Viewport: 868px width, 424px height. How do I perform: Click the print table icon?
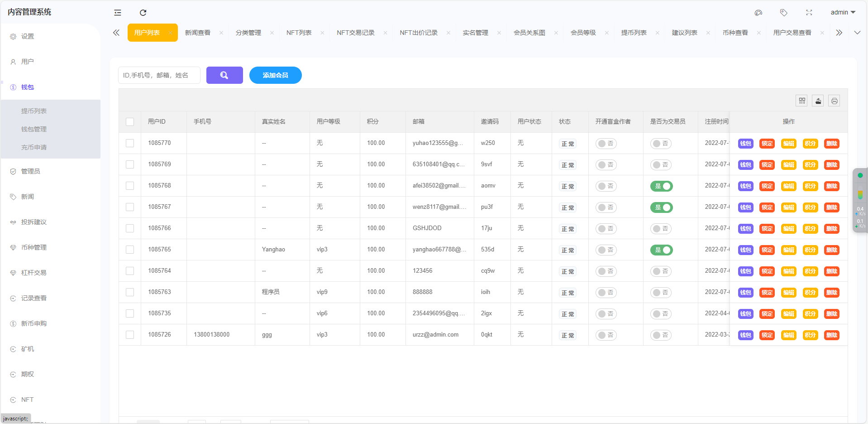coord(835,101)
